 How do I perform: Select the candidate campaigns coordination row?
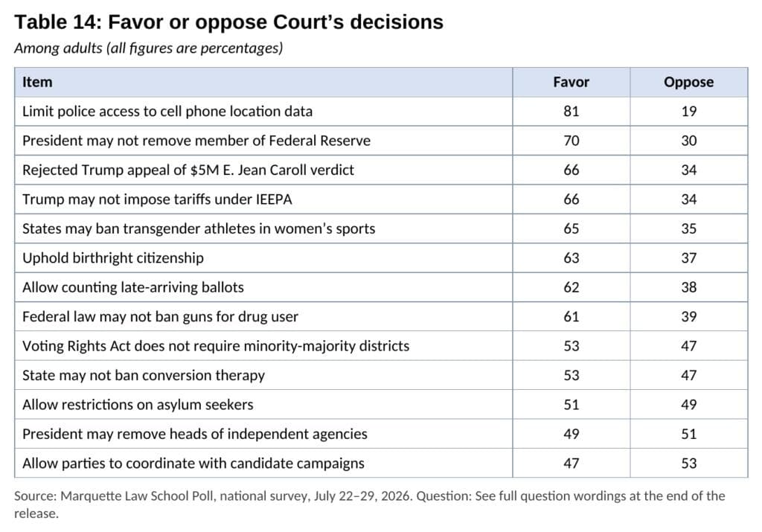(381, 463)
